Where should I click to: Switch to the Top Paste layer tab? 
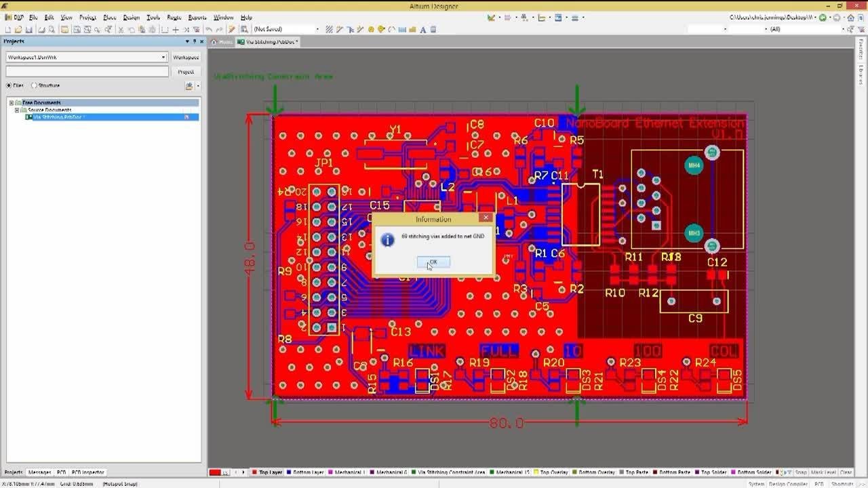click(x=633, y=472)
